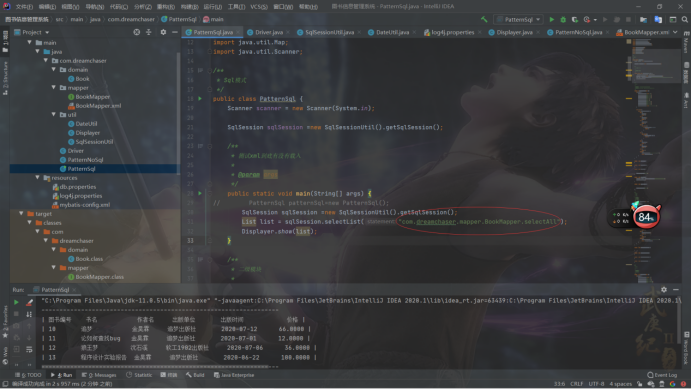This screenshot has width=692, height=389.
Task: Click the Run with Coverage icon
Action: click(x=575, y=19)
